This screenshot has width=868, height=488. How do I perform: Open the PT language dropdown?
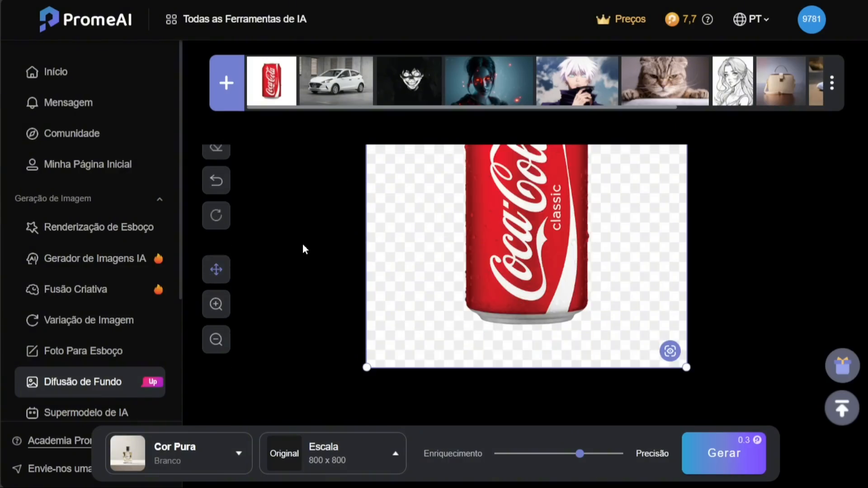tap(751, 19)
